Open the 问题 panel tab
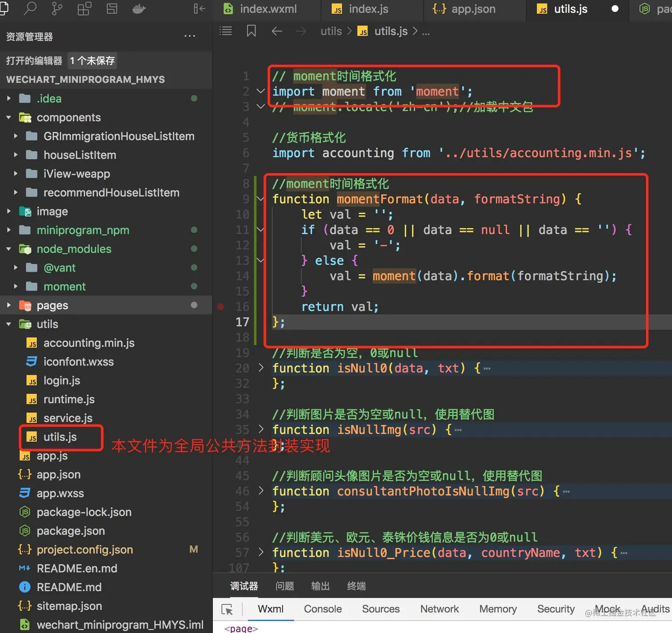The height and width of the screenshot is (633, 672). [x=284, y=586]
